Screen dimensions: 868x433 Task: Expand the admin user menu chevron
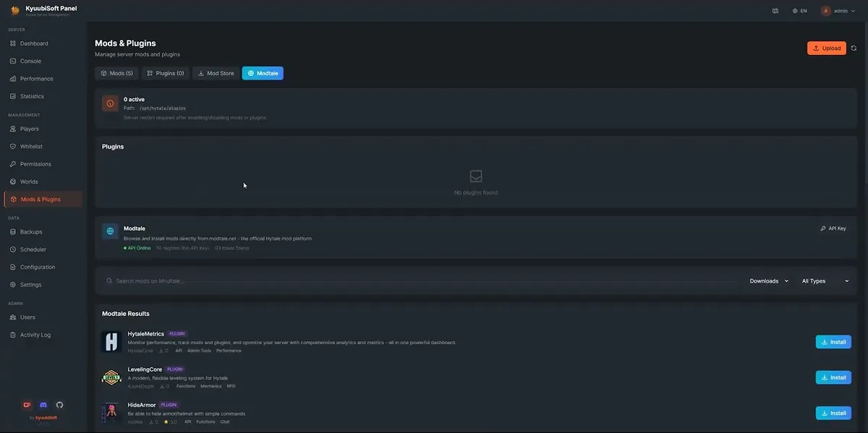854,11
